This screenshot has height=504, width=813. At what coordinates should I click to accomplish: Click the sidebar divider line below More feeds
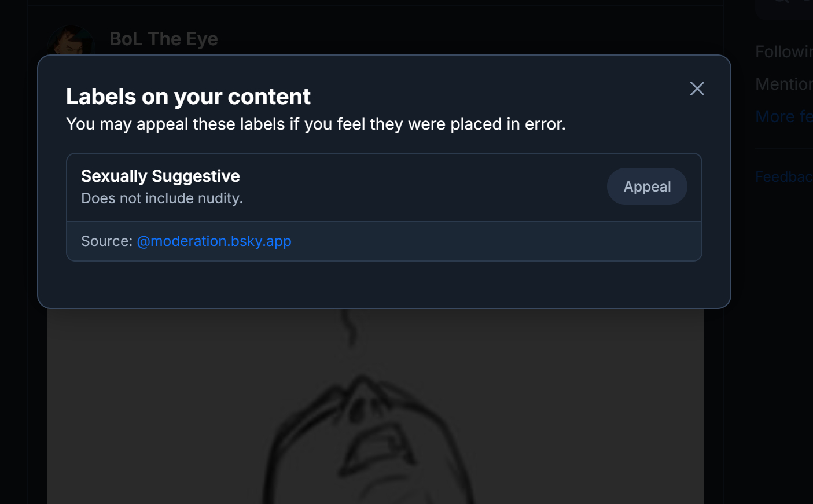pyautogui.click(x=784, y=148)
